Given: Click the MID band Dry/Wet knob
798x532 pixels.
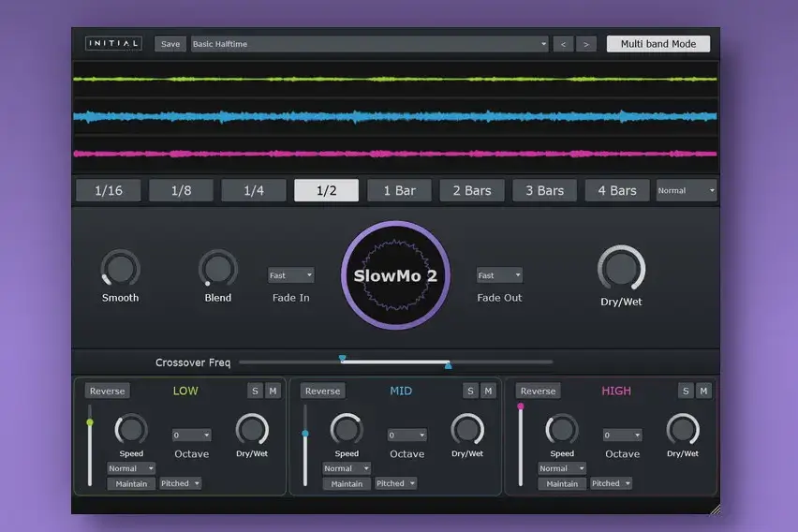Looking at the screenshot, I should (467, 430).
